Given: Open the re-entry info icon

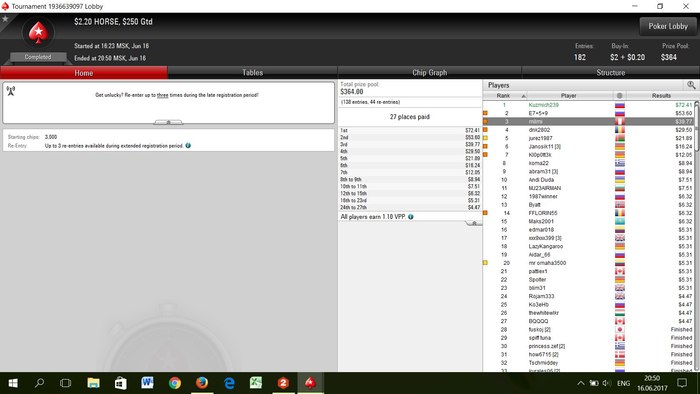Looking at the screenshot, I should click(188, 145).
